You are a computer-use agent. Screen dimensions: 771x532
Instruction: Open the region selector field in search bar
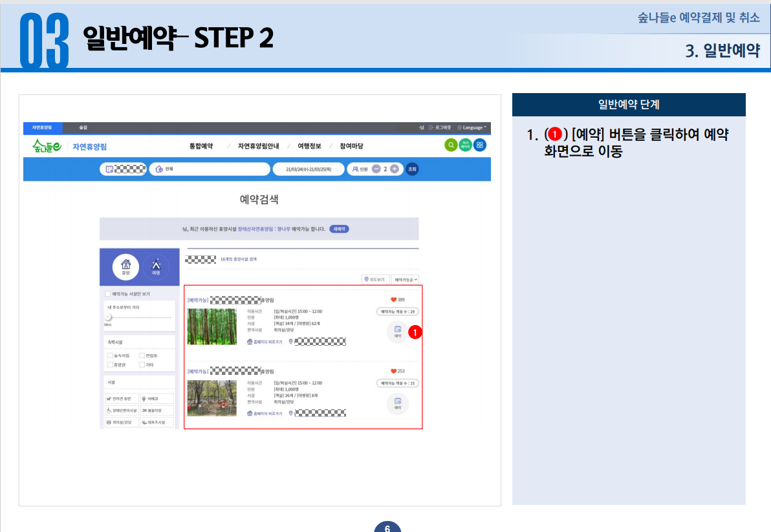(x=123, y=169)
